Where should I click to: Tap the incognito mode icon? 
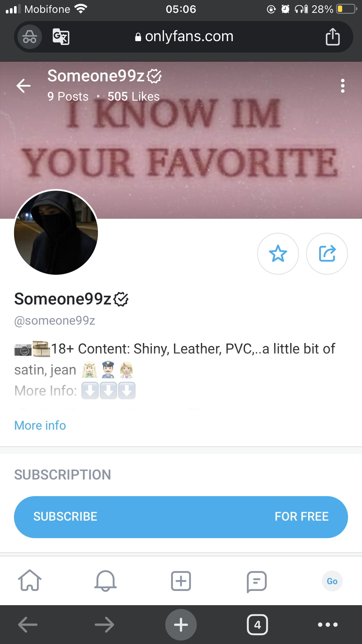point(30,37)
